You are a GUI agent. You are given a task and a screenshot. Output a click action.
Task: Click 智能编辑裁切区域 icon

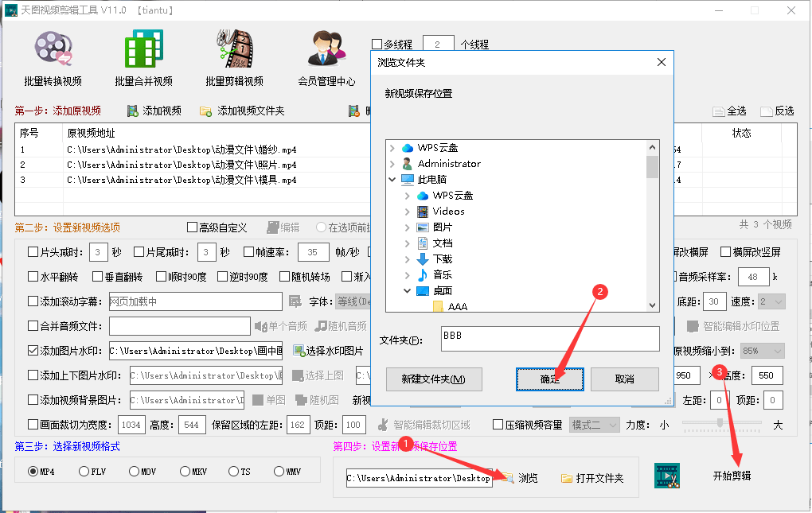click(x=383, y=425)
